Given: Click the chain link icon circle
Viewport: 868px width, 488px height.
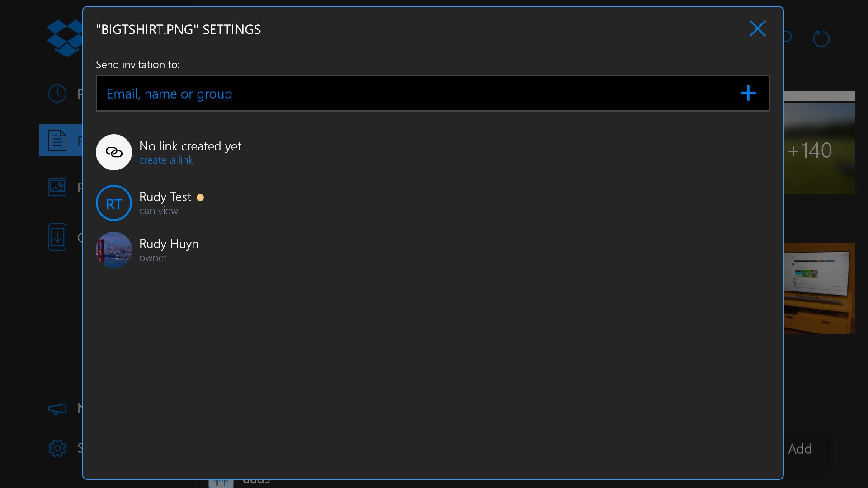Looking at the screenshot, I should pyautogui.click(x=114, y=152).
